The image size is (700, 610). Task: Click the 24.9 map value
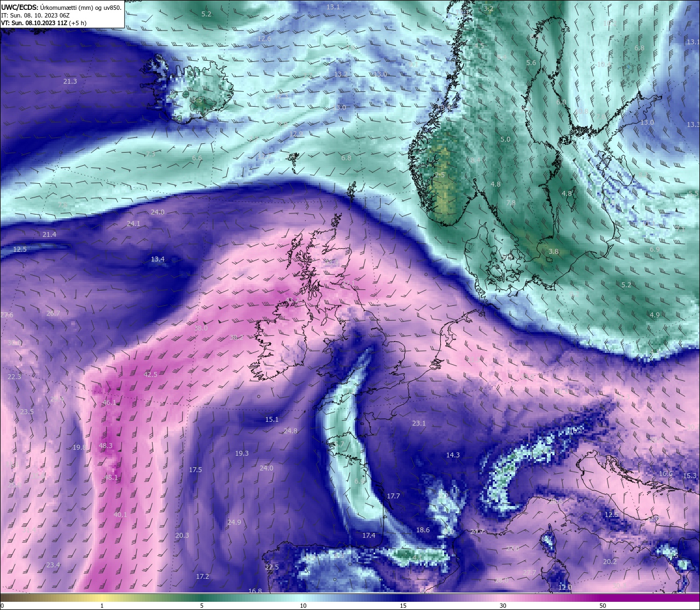(x=234, y=522)
